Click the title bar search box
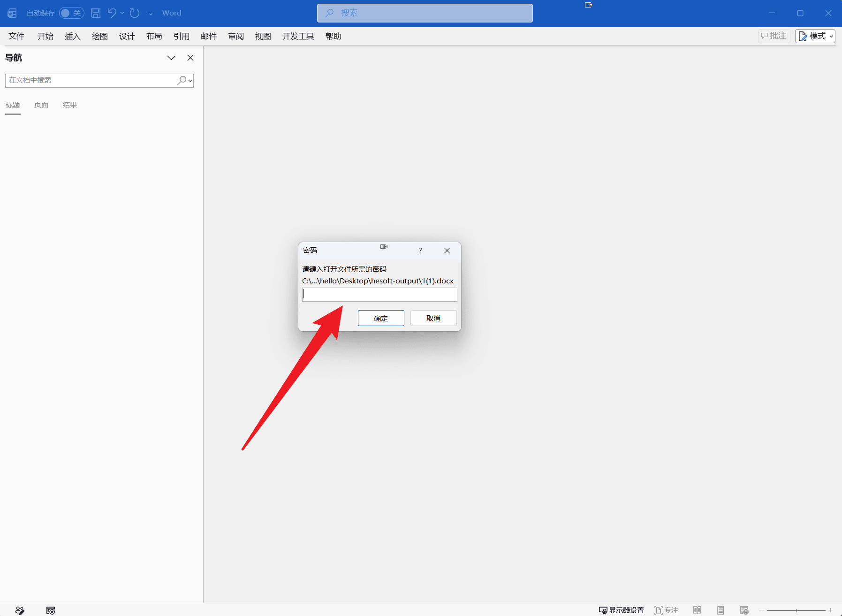842x616 pixels. coord(425,13)
